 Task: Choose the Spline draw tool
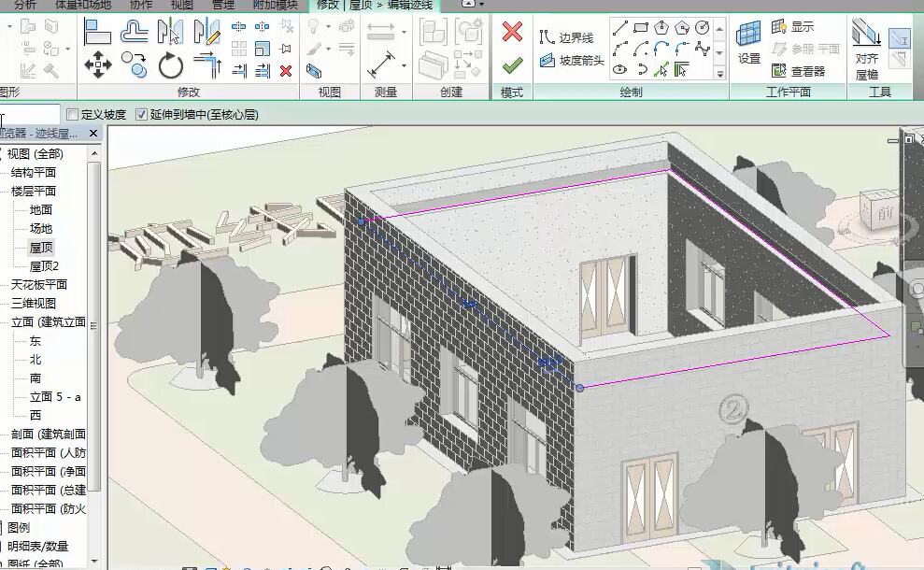(x=703, y=49)
